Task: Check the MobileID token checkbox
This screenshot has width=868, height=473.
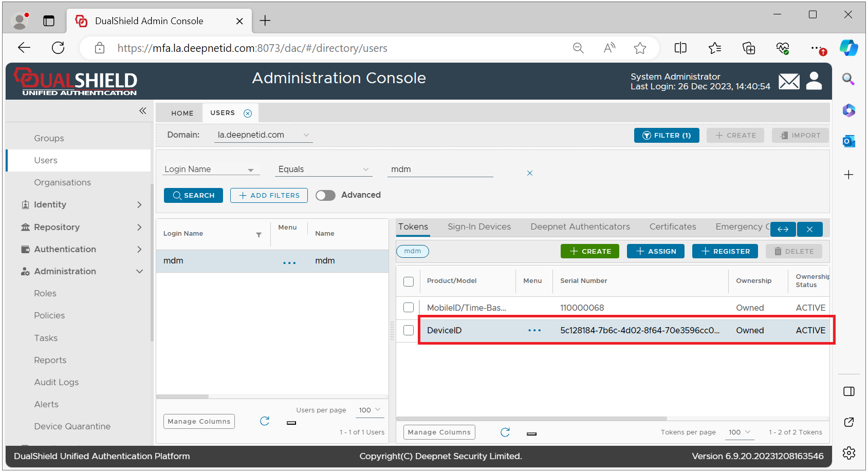Action: pyautogui.click(x=409, y=308)
